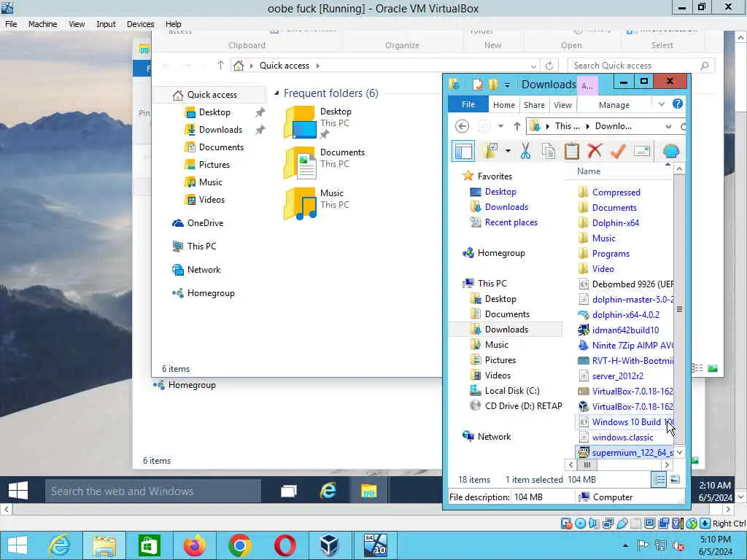Open Windows Store on host taskbar
The width and height of the screenshot is (747, 560).
click(149, 545)
